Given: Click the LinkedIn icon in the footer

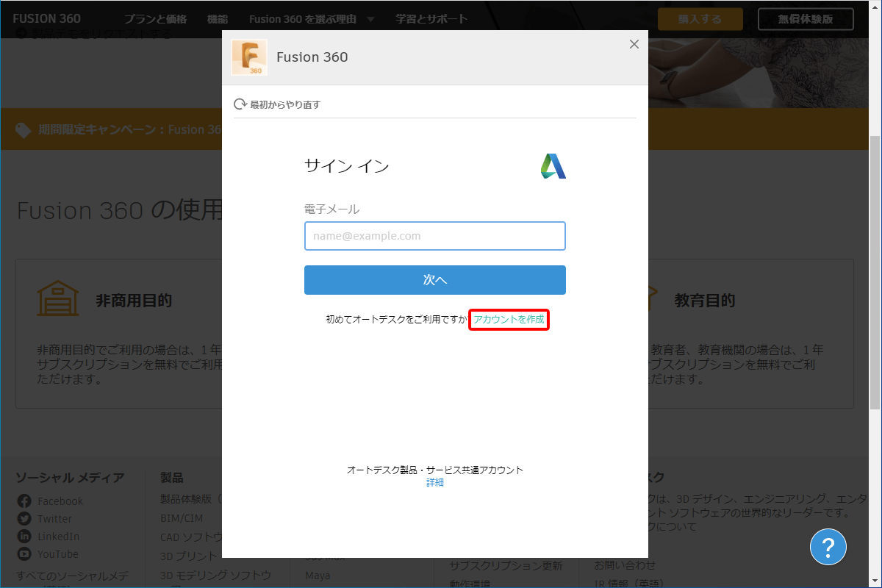Looking at the screenshot, I should pyautogui.click(x=24, y=537).
